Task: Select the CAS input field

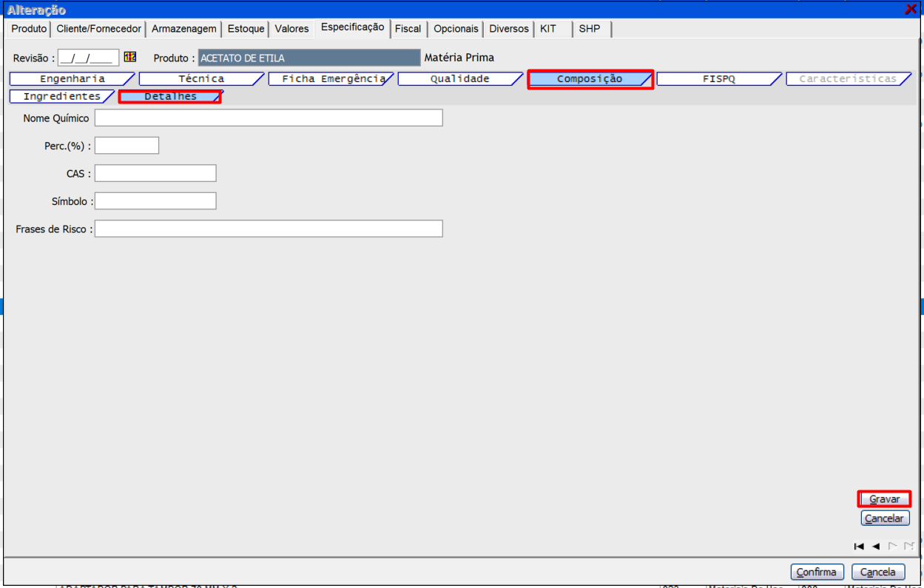Action: (155, 173)
